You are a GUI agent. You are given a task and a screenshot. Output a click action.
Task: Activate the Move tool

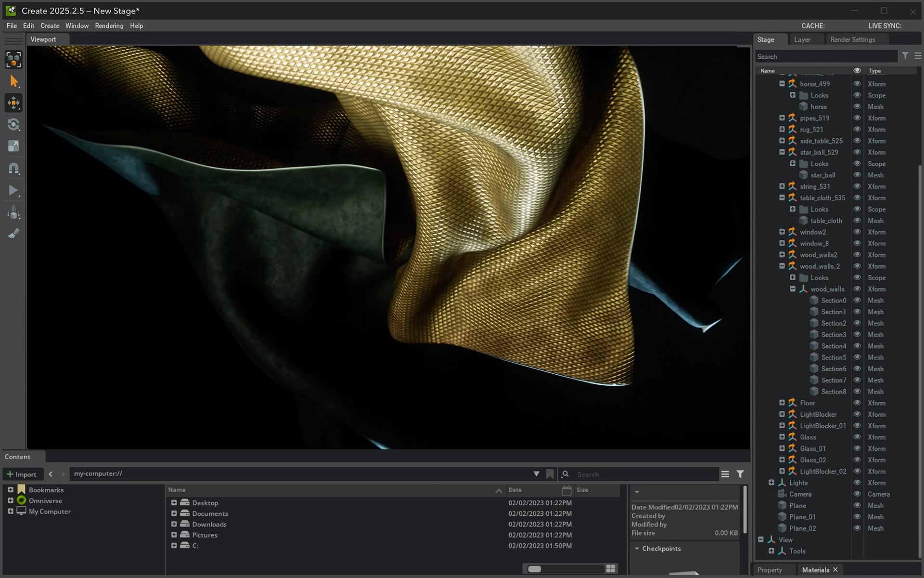coord(13,103)
